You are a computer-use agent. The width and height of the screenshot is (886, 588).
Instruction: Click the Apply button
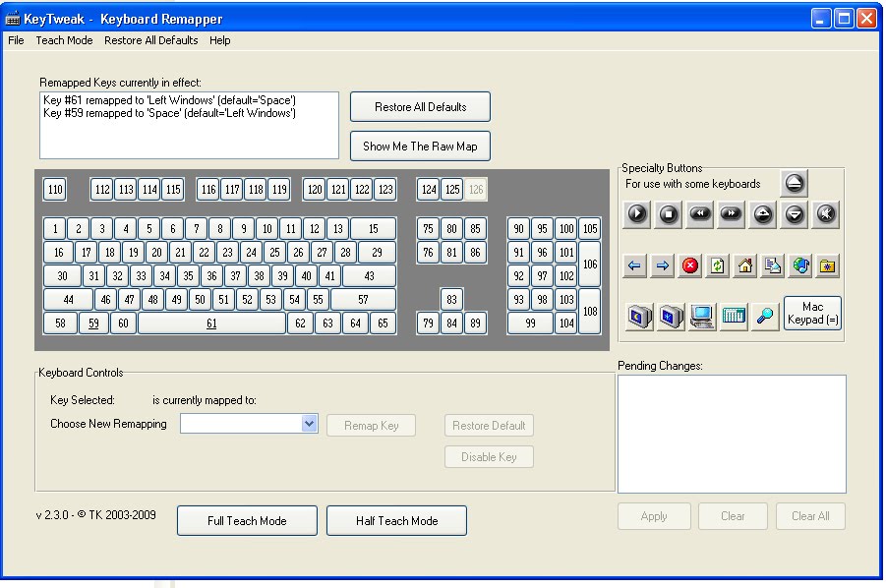pos(654,516)
